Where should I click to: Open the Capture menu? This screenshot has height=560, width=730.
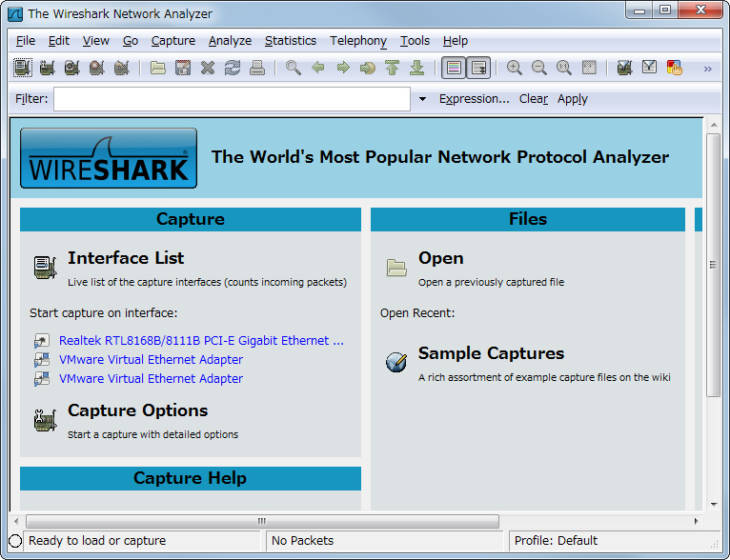click(x=173, y=41)
